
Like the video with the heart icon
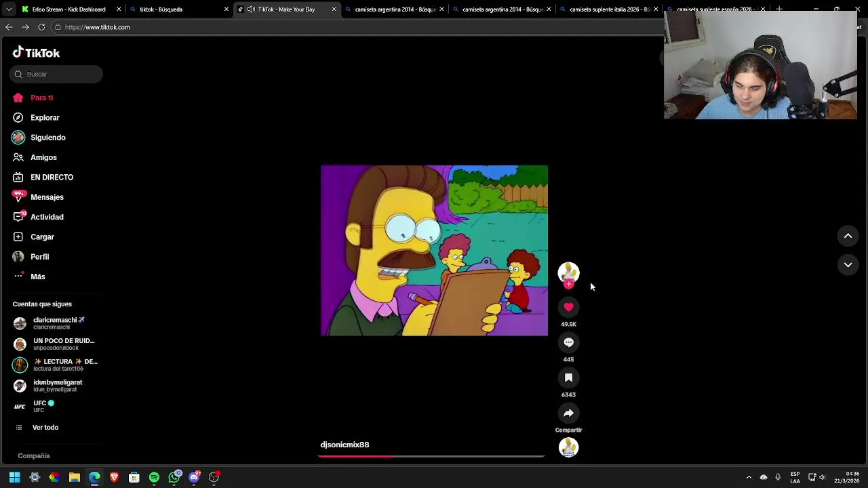(568, 307)
